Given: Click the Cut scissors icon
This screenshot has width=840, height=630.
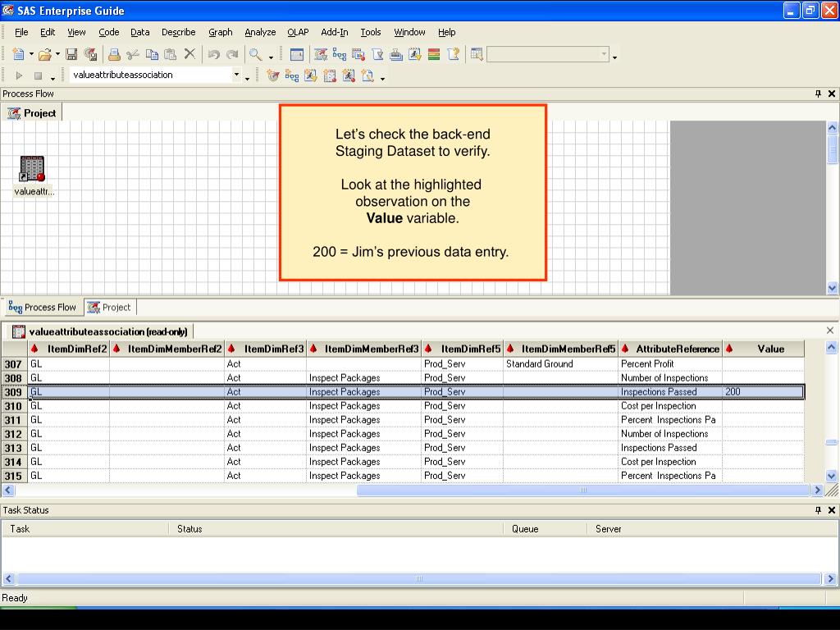Looking at the screenshot, I should (133, 54).
